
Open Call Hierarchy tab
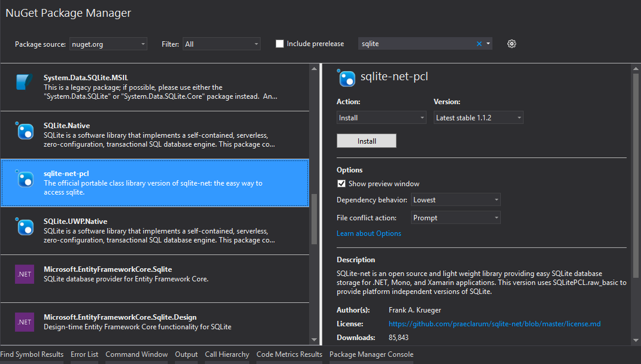[x=227, y=354]
